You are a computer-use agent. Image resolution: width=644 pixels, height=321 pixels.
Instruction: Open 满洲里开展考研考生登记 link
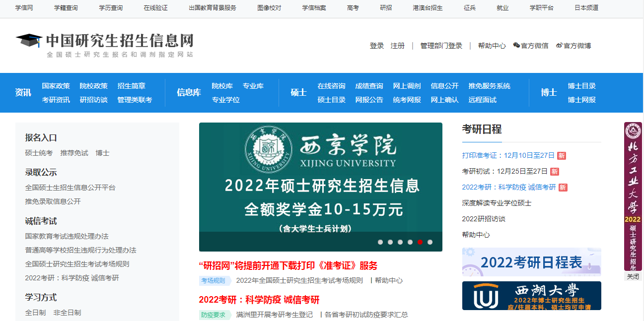coord(275,315)
